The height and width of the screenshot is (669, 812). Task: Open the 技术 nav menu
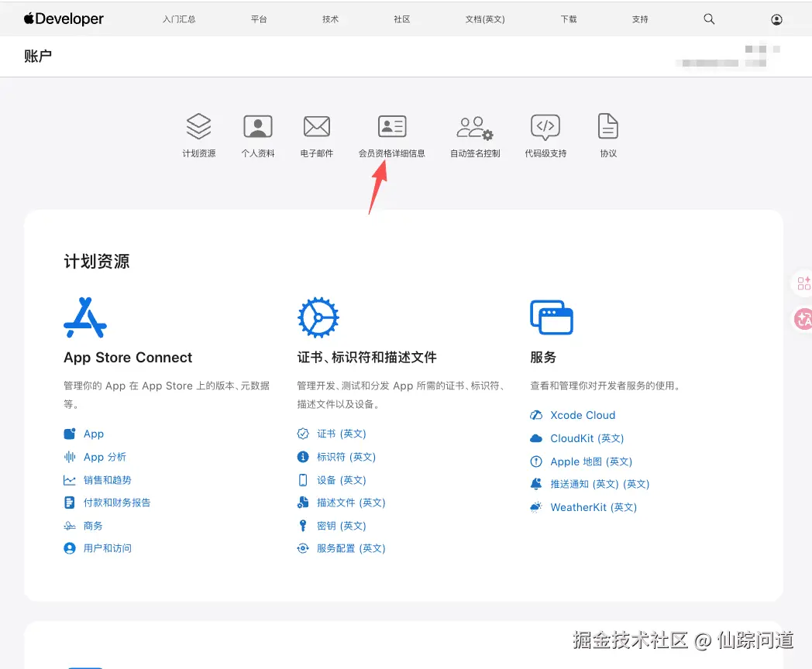pos(330,19)
